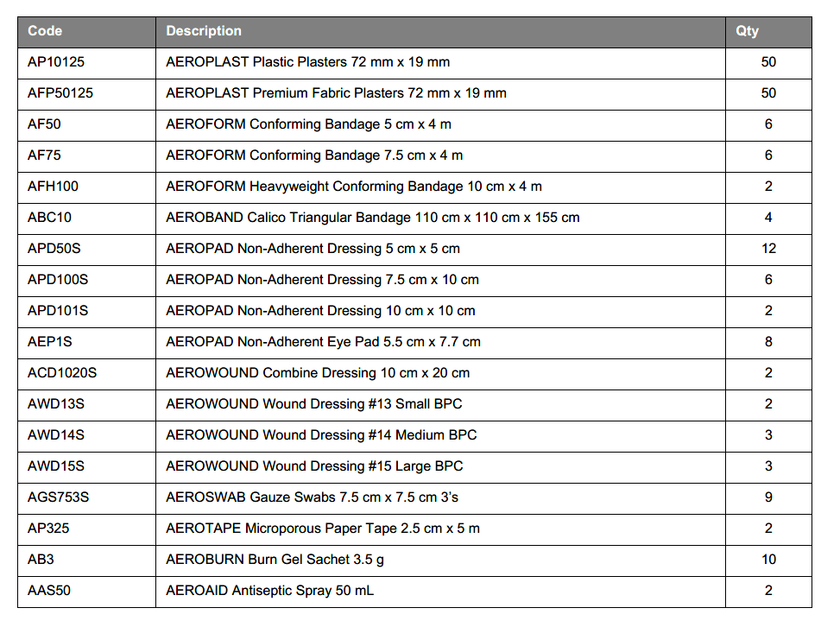Image resolution: width=840 pixels, height=627 pixels.
Task: Click quantity 6 in APD100S row
Action: coord(768,280)
